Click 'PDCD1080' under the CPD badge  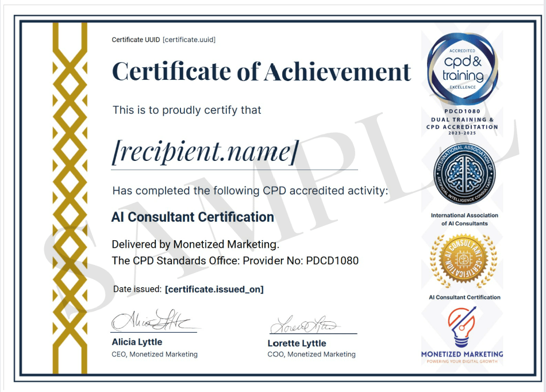pyautogui.click(x=462, y=112)
